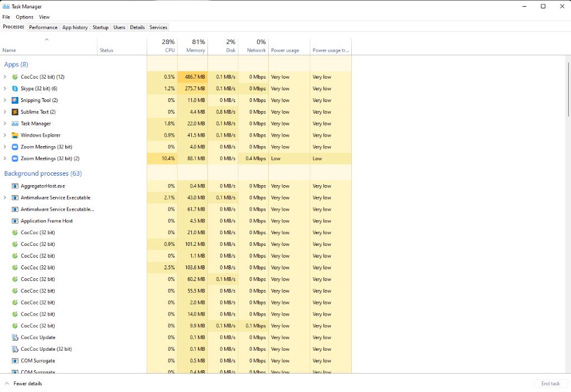This screenshot has height=392, width=571.
Task: Expand the Skype (32 bit) (6) group
Action: click(4, 89)
